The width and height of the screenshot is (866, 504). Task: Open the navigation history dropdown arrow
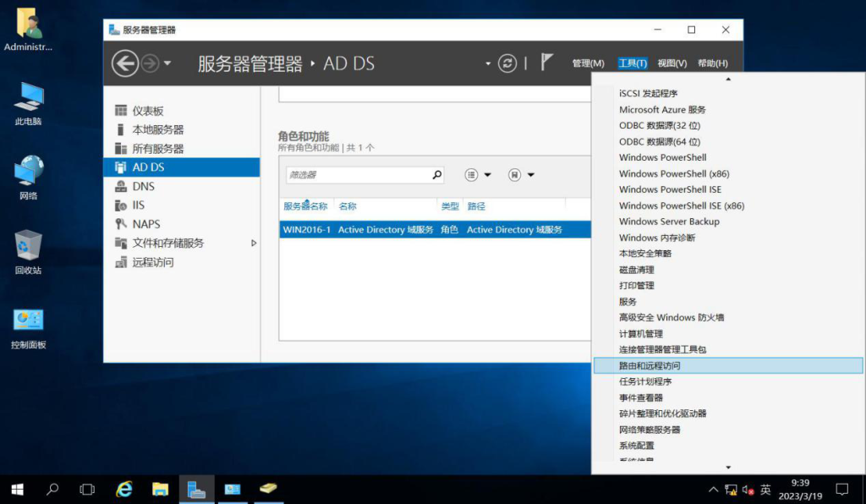click(167, 63)
